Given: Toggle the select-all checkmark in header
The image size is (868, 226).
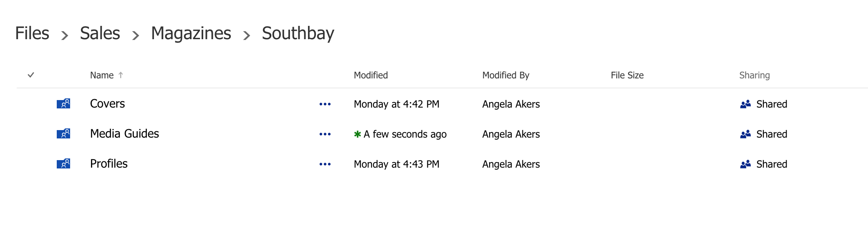Looking at the screenshot, I should [31, 75].
